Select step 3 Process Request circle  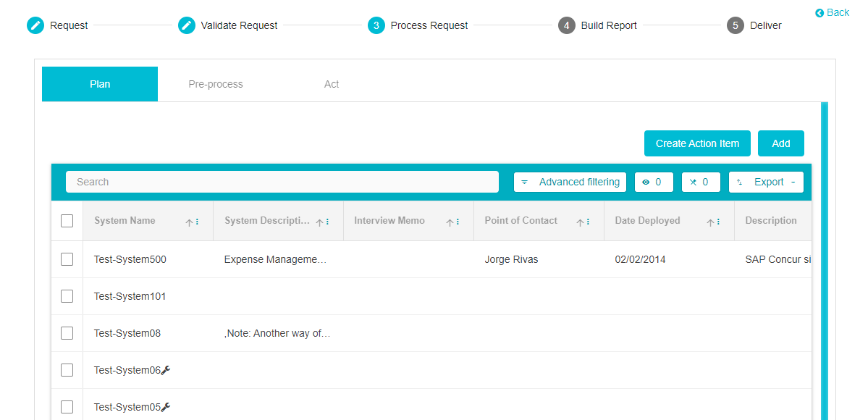[376, 25]
